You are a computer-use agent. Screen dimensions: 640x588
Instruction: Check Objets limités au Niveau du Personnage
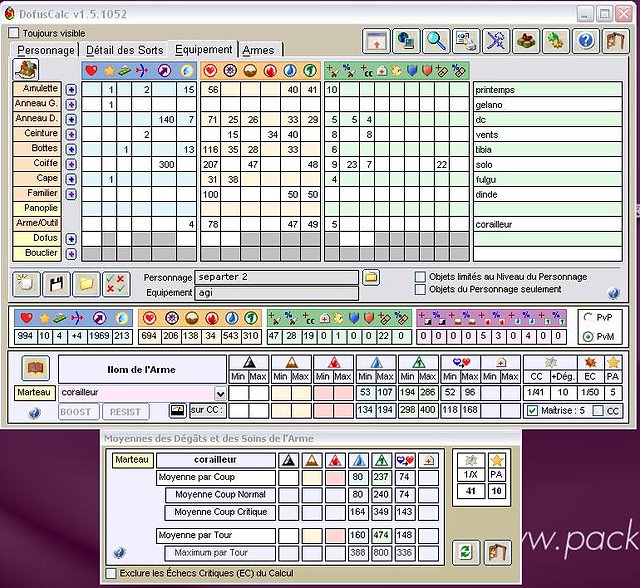(421, 277)
